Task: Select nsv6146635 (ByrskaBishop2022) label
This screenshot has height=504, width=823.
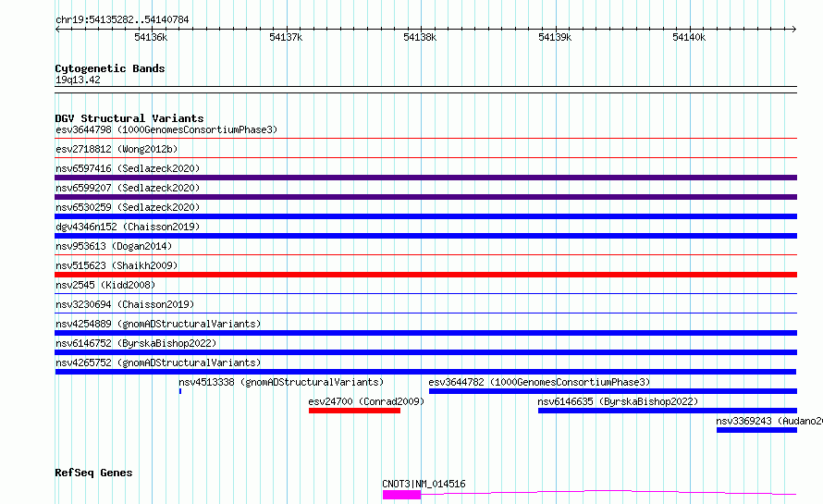Action: pos(618,401)
